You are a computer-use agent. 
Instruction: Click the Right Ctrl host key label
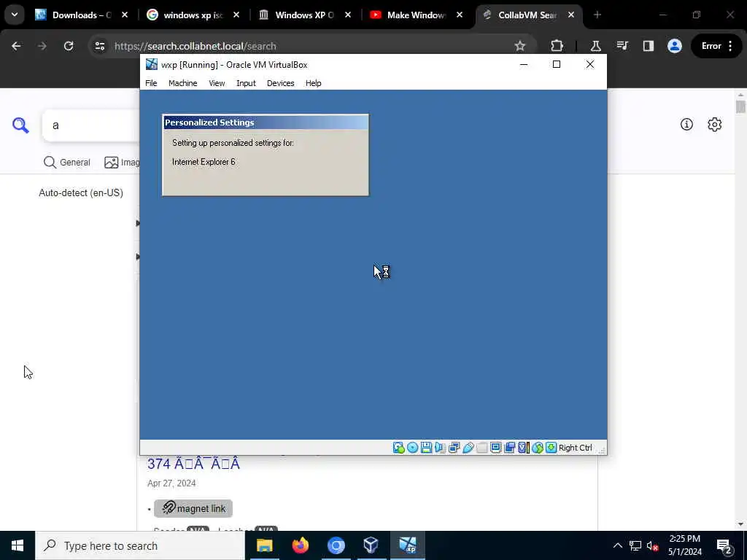tap(575, 448)
